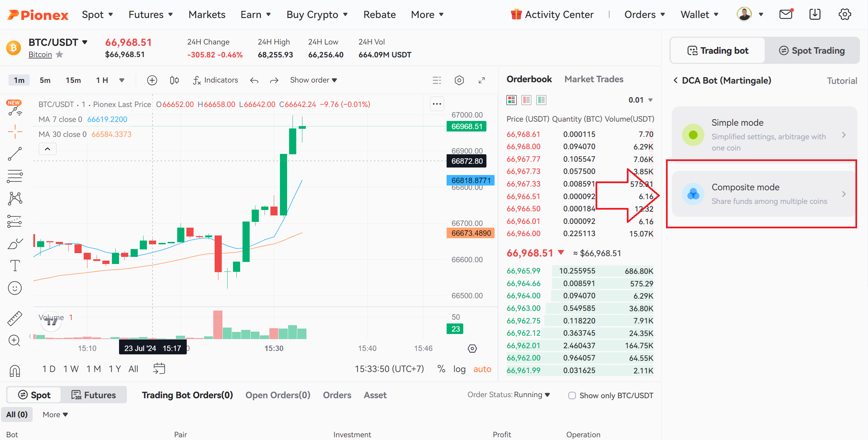
Task: Show combined buy and sell orderbook view
Action: pyautogui.click(x=512, y=100)
